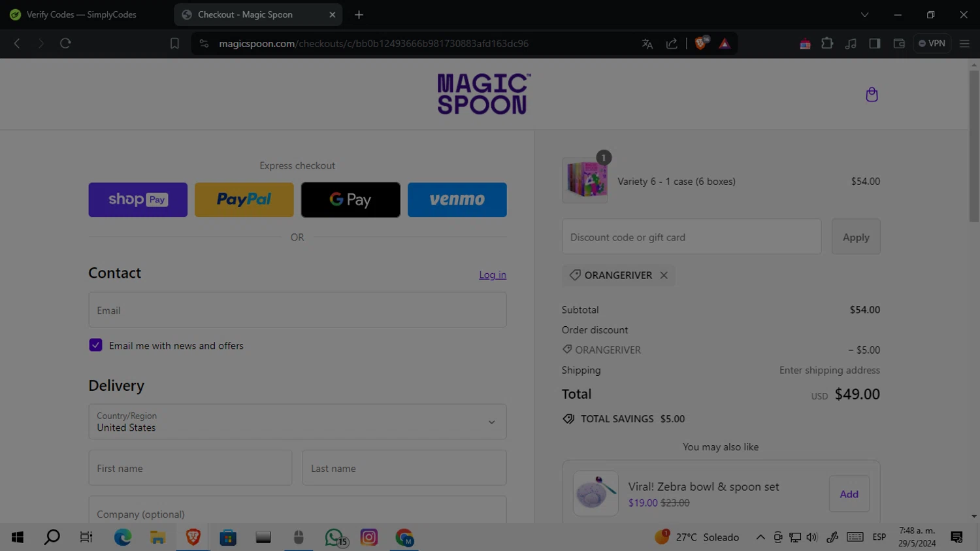Open the translate page icon

click(647, 43)
